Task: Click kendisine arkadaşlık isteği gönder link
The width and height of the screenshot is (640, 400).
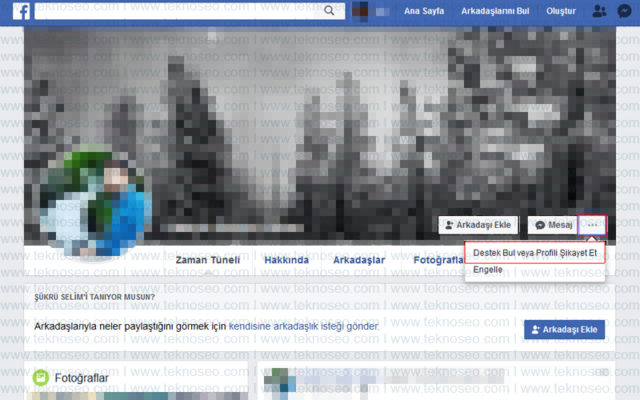Action: [304, 326]
